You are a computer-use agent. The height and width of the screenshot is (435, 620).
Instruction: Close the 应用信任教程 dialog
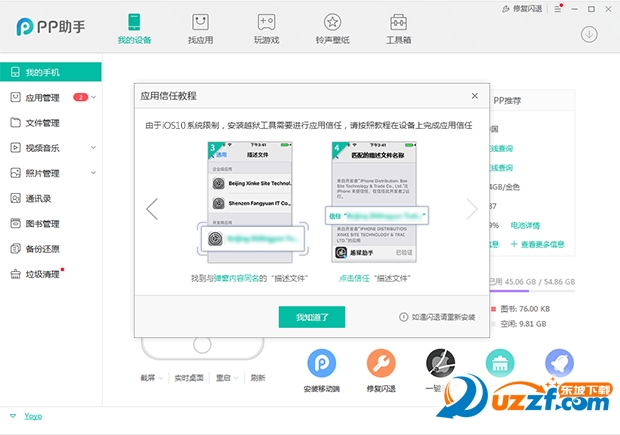click(474, 96)
